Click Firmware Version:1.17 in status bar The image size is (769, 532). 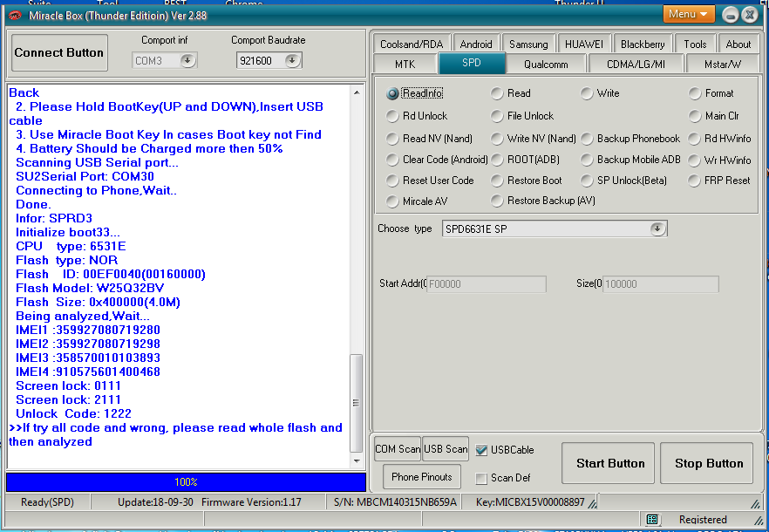coord(251,502)
